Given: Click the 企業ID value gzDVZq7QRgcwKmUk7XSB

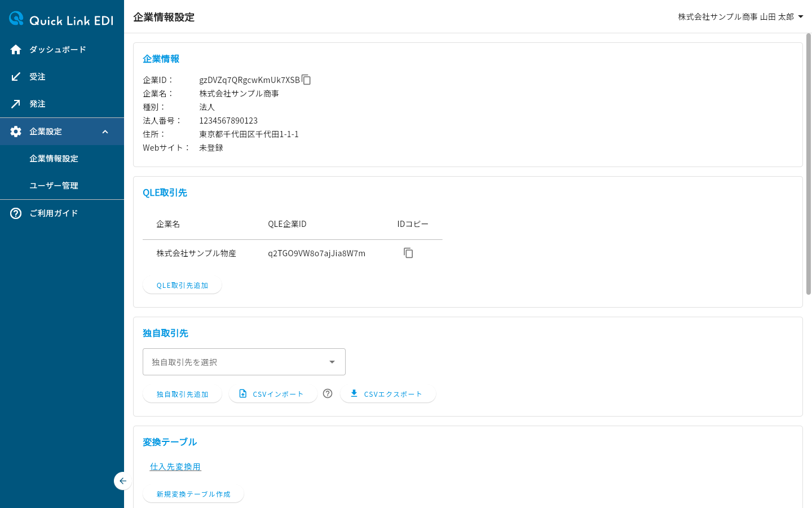Looking at the screenshot, I should [250, 80].
